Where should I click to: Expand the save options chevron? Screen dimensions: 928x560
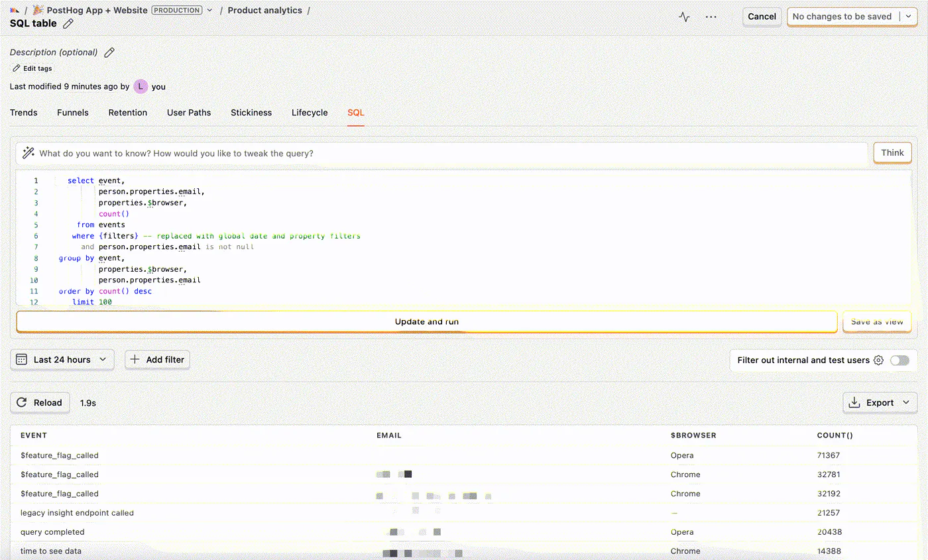pos(908,17)
